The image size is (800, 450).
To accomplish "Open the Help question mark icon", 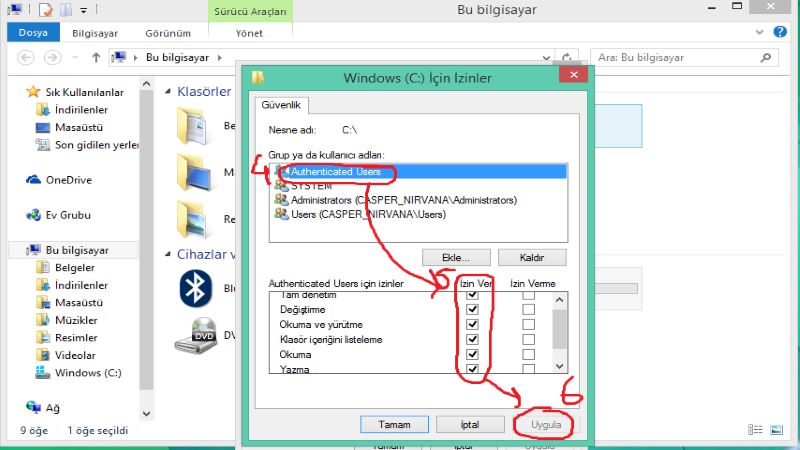I will click(780, 32).
